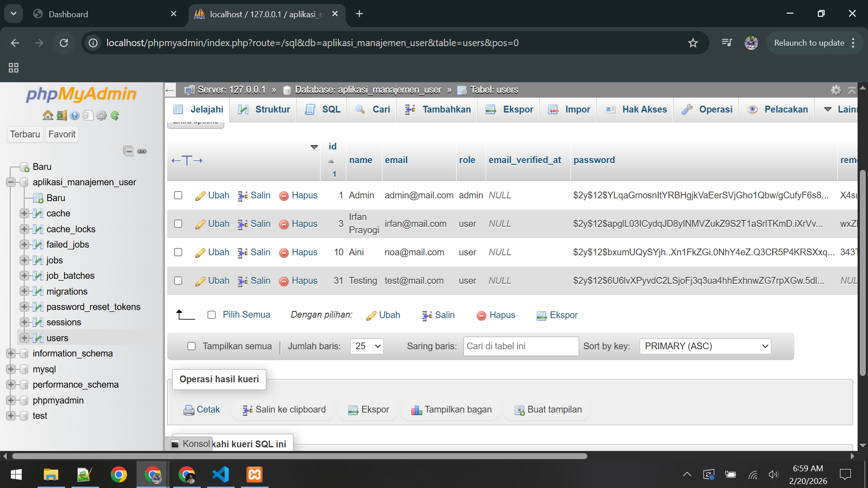Click the page settings gear at top right
Screen dimensions: 868x488
[x=836, y=90]
